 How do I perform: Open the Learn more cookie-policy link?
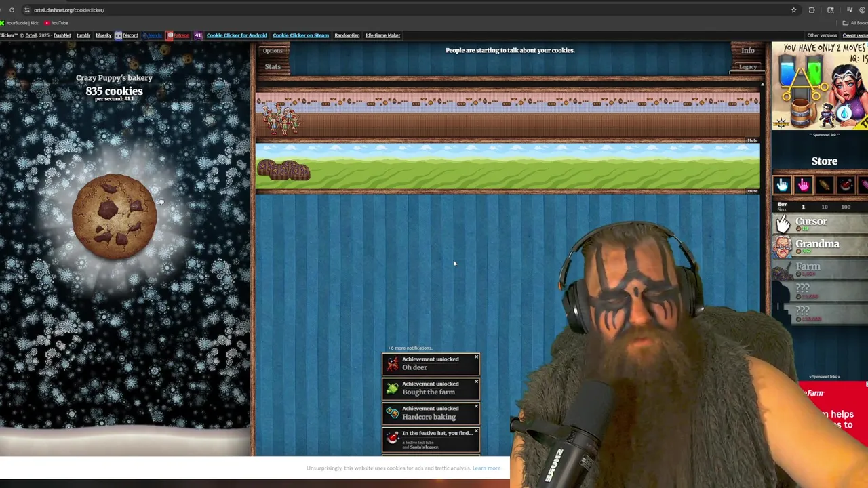(486, 468)
